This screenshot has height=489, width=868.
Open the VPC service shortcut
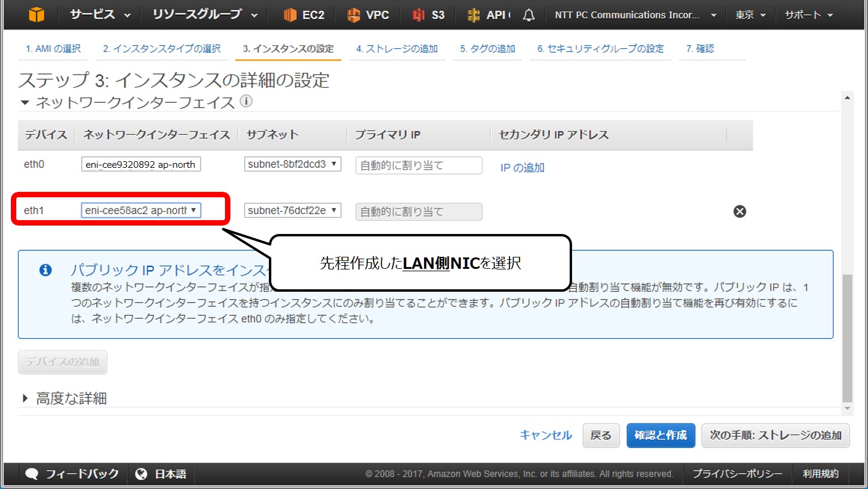tap(368, 15)
